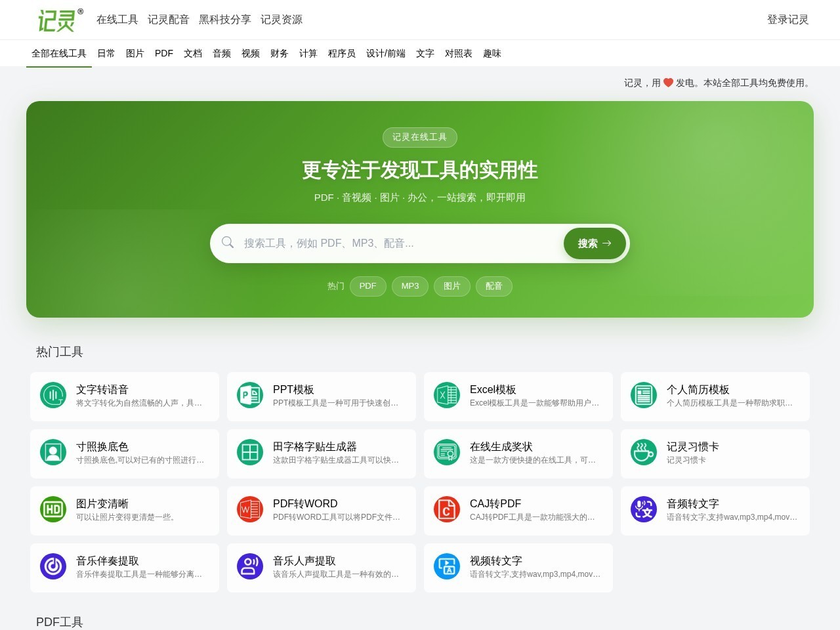
Task: Open 记灵配音 in top navigation
Action: pos(169,20)
